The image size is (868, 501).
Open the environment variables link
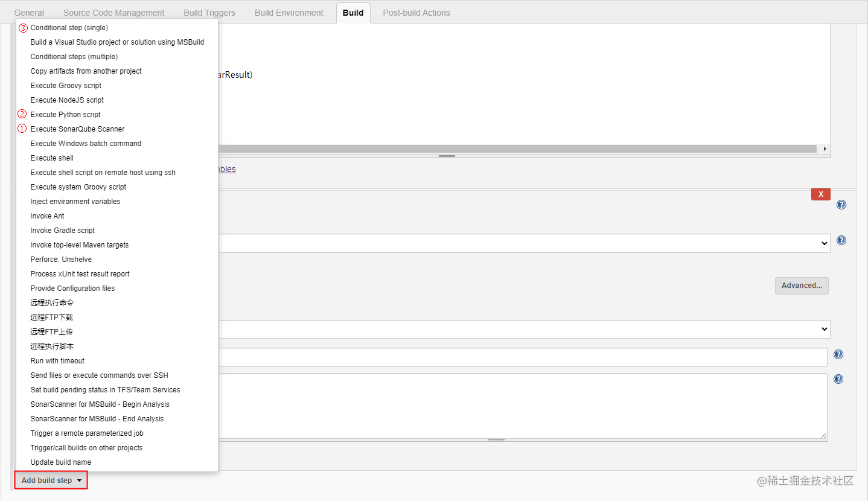click(x=226, y=169)
